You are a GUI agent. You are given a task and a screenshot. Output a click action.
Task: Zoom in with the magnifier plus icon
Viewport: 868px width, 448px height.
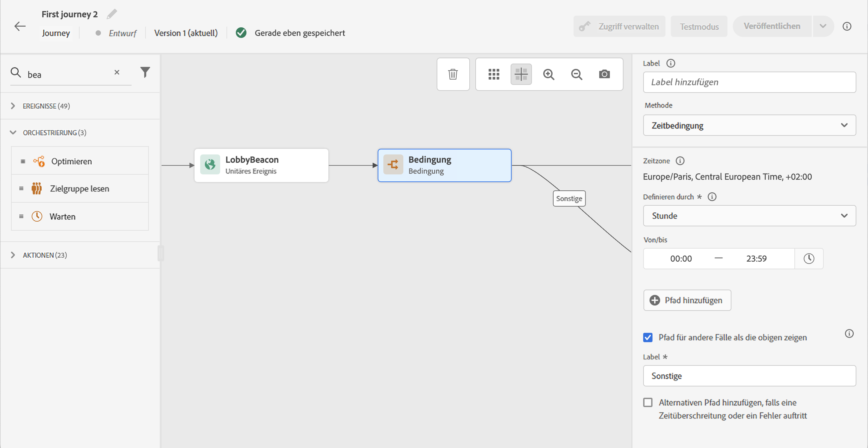[549, 74]
